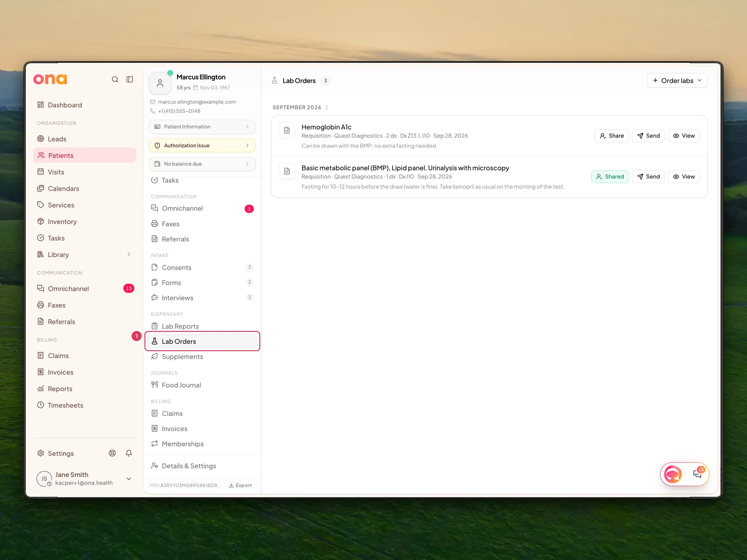Click the ona logo
747x560 pixels.
tap(50, 79)
